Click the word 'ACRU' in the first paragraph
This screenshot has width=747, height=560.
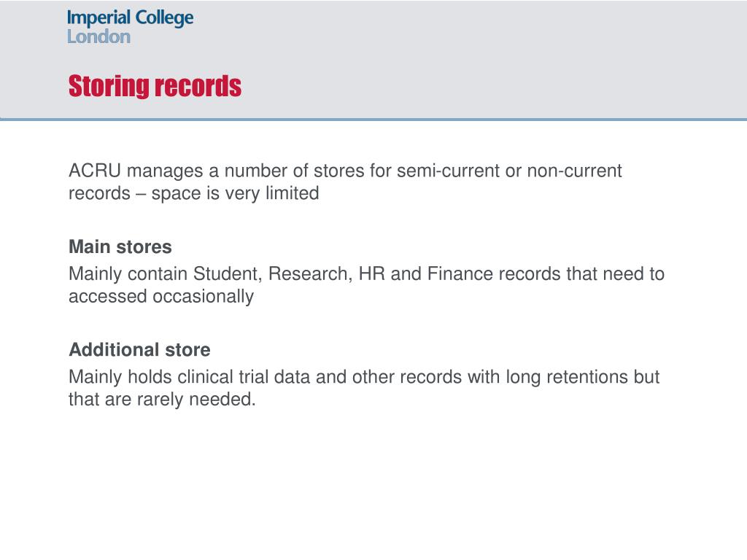tap(95, 171)
